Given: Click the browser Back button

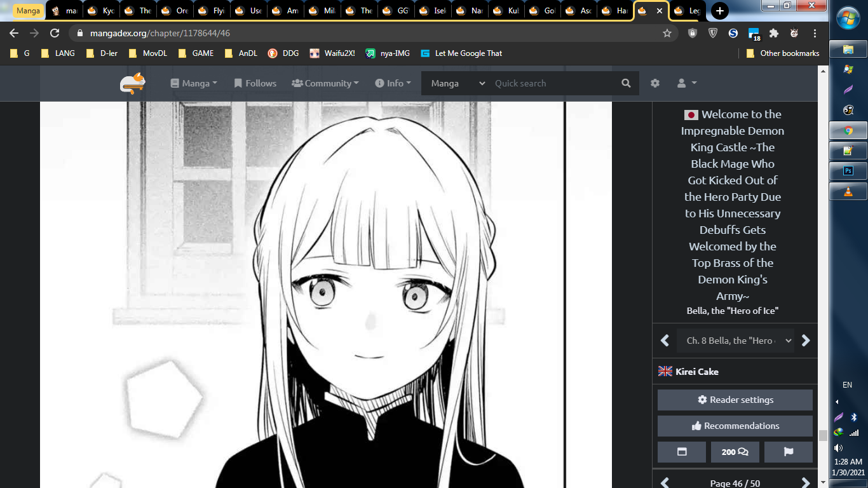Looking at the screenshot, I should [x=14, y=33].
